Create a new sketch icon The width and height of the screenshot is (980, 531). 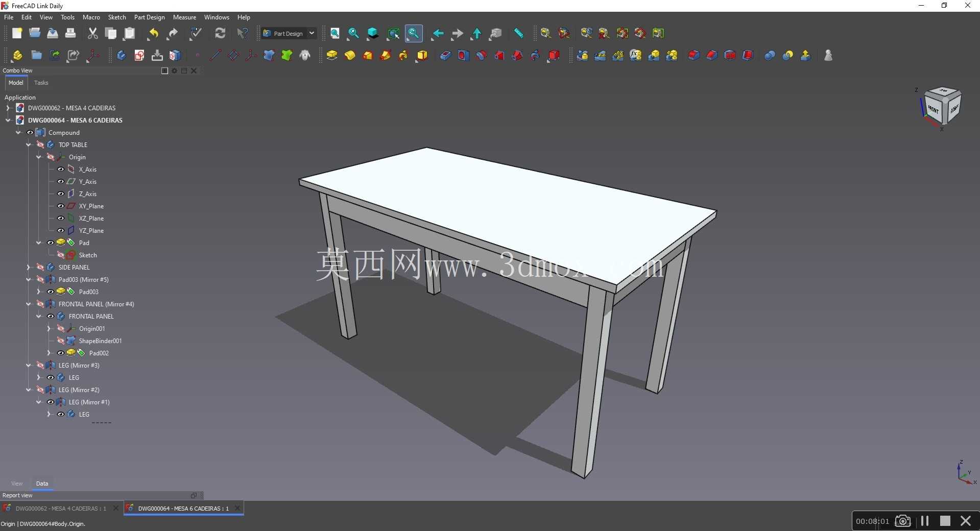pyautogui.click(x=139, y=55)
